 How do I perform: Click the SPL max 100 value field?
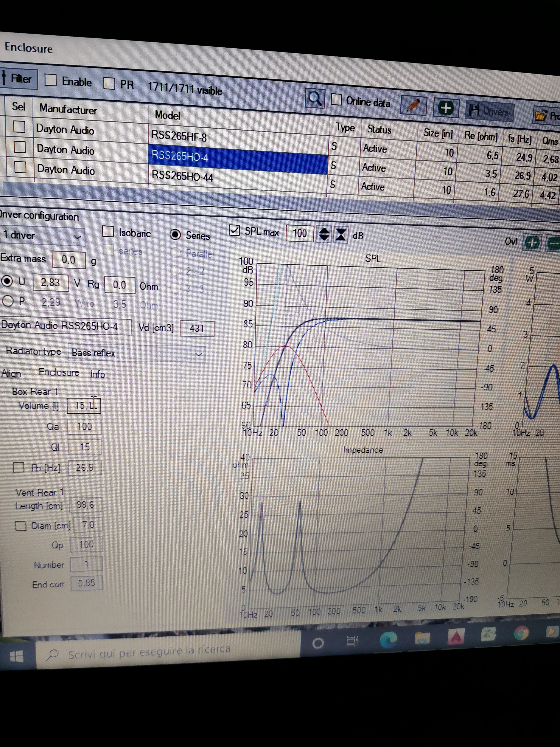tap(299, 233)
